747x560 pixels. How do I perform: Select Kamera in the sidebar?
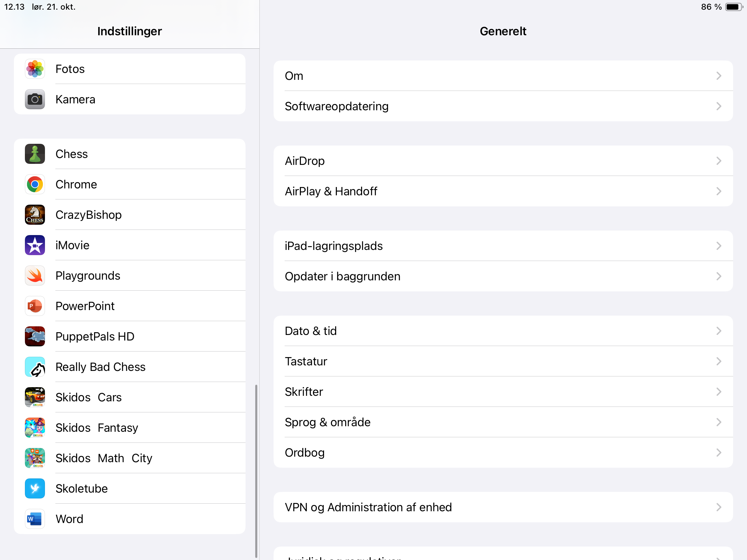click(x=130, y=99)
